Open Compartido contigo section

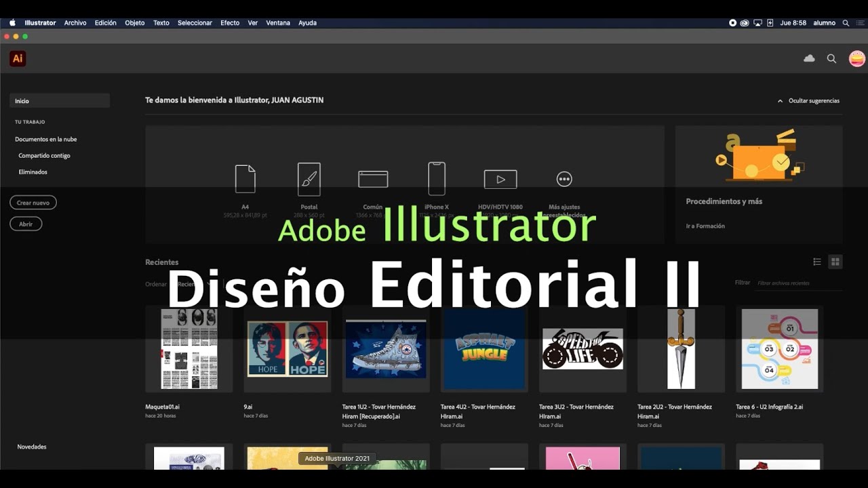click(44, 155)
